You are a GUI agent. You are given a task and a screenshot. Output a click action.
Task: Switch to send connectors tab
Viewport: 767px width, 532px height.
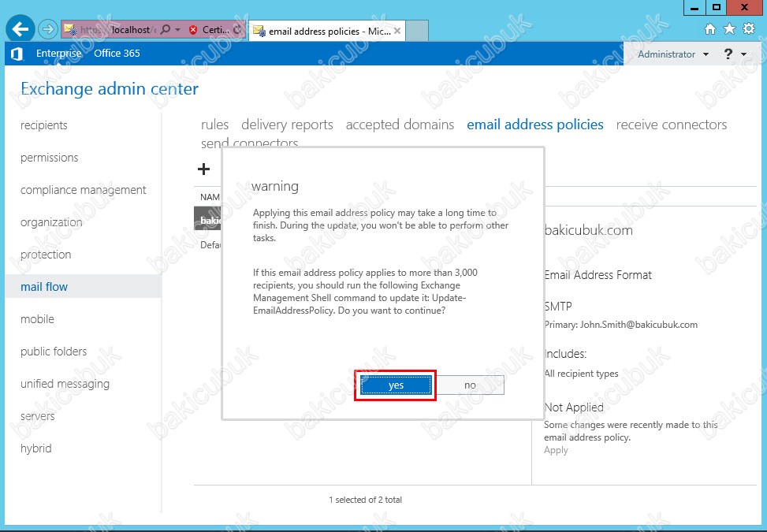[249, 143]
